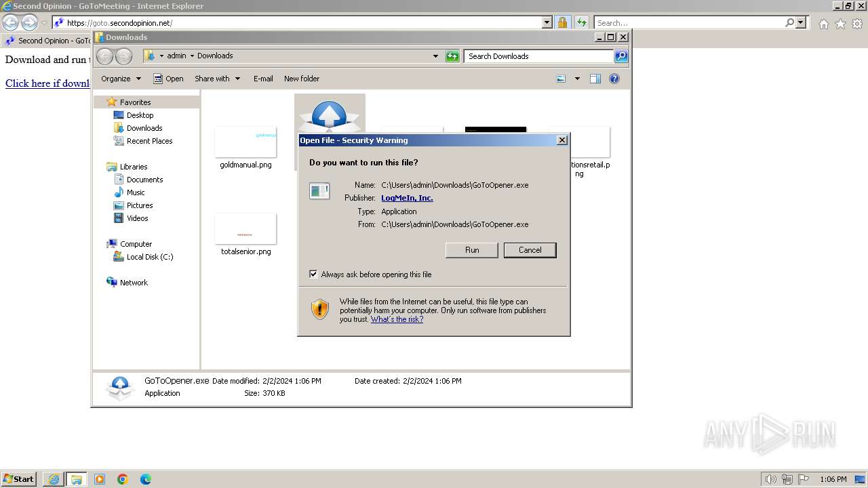Image resolution: width=868 pixels, height=488 pixels.
Task: Open IE favorites star icon
Action: pos(840,24)
